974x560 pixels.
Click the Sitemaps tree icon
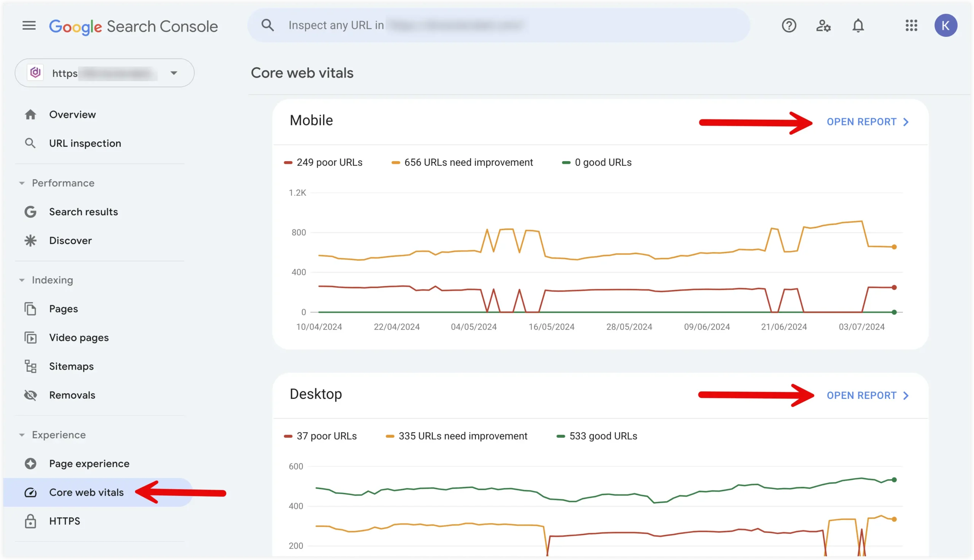pyautogui.click(x=30, y=366)
